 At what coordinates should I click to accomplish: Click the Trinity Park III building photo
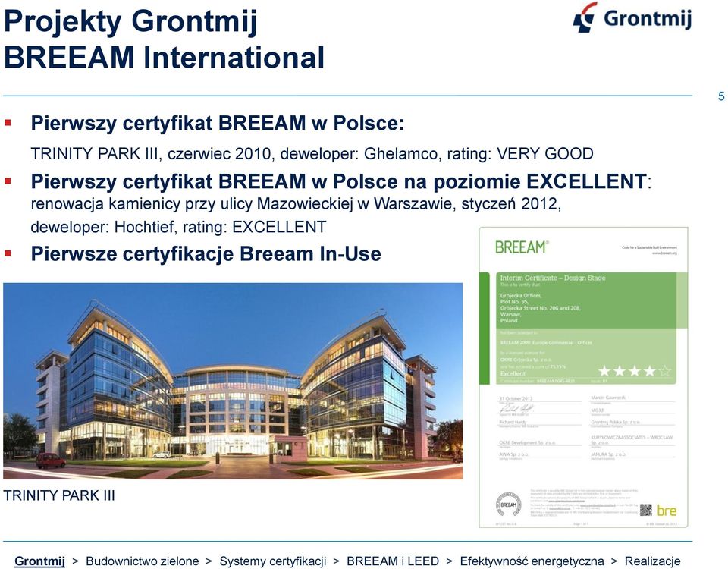233,381
